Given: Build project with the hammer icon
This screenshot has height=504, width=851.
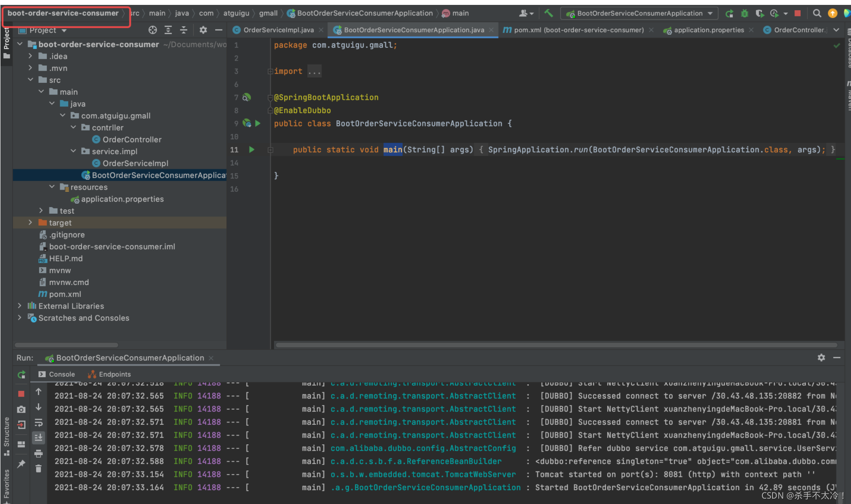Looking at the screenshot, I should click(x=548, y=13).
